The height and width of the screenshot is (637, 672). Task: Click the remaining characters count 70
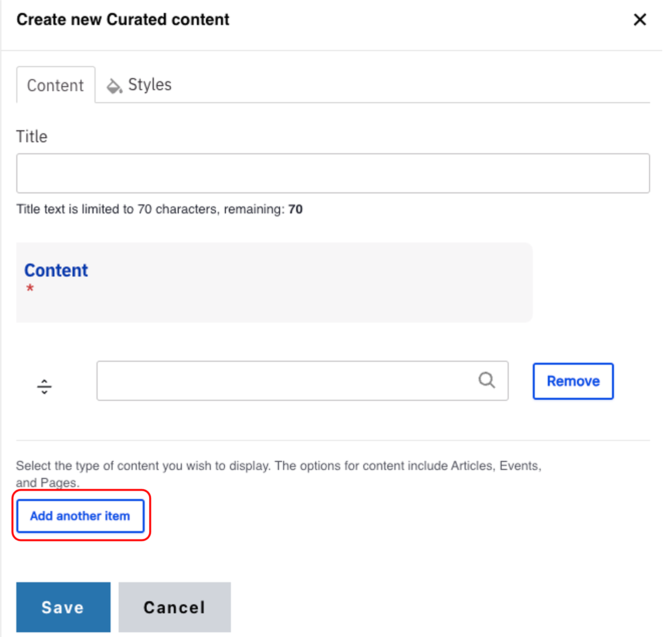point(295,209)
